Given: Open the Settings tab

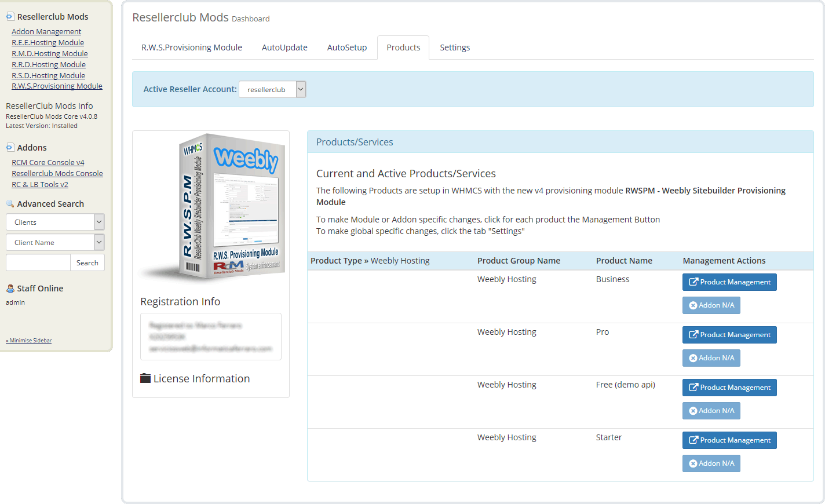Looking at the screenshot, I should point(455,48).
